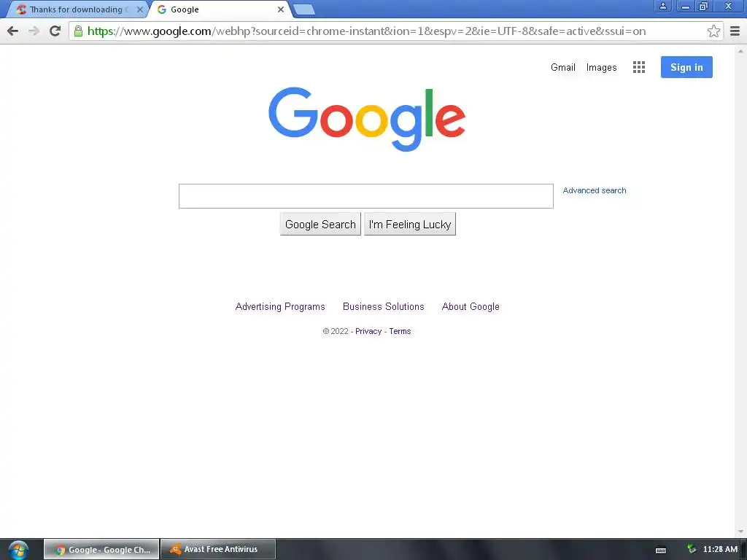Viewport: 747px width, 560px height.
Task: Open Advertising Programs link
Action: click(280, 307)
